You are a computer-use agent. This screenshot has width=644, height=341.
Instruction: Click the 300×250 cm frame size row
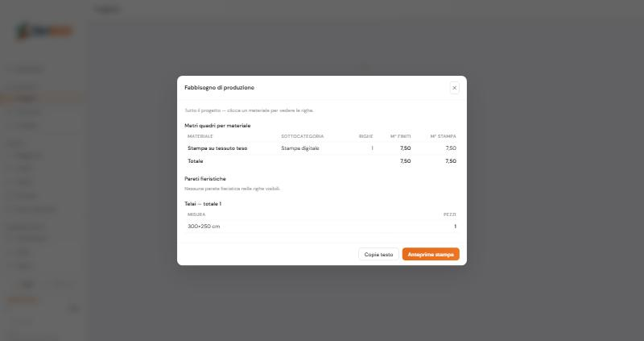click(x=321, y=227)
